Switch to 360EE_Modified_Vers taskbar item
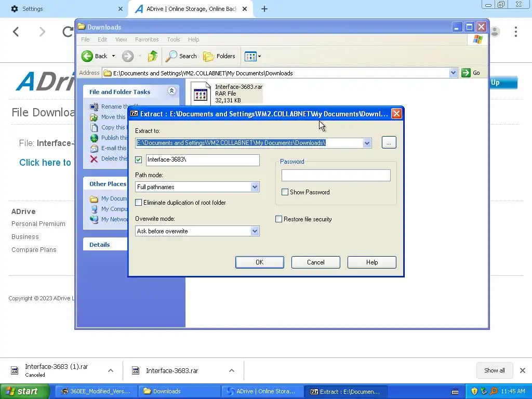The image size is (532, 399). [x=96, y=391]
